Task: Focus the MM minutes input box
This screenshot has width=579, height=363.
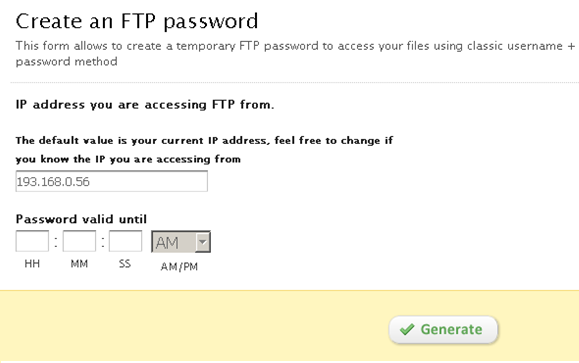Action: (79, 241)
